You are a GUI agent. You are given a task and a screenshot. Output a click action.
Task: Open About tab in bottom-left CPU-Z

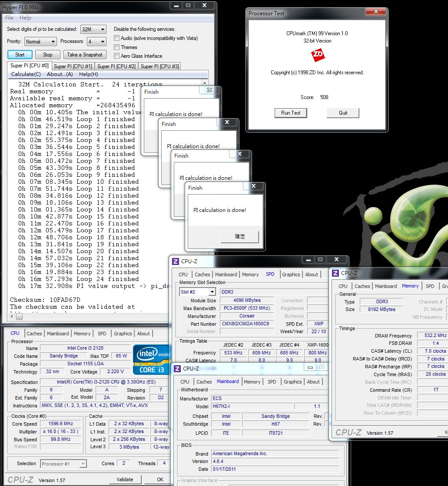[143, 334]
